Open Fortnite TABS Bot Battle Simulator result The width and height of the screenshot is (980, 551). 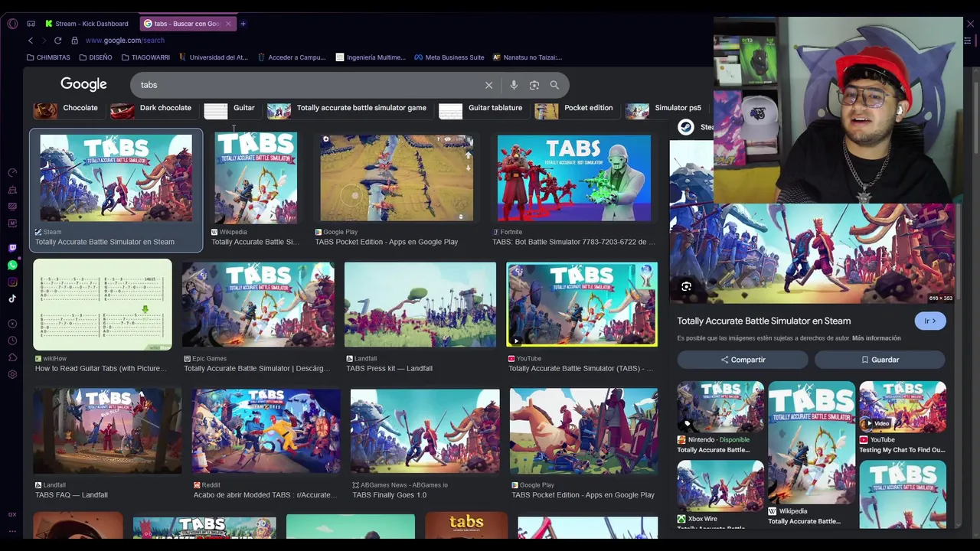point(574,190)
